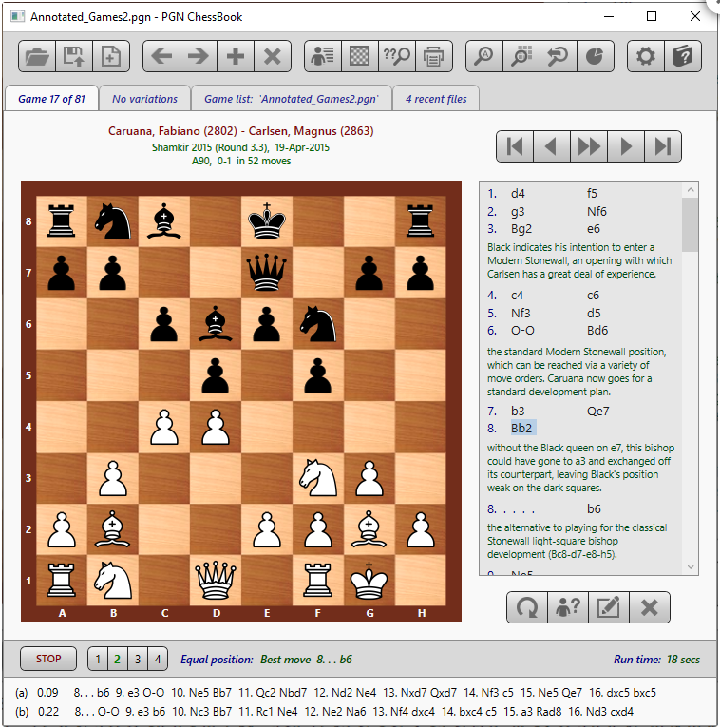The width and height of the screenshot is (720, 728).
Task: Select move Qe7 in move list
Action: 598,411
